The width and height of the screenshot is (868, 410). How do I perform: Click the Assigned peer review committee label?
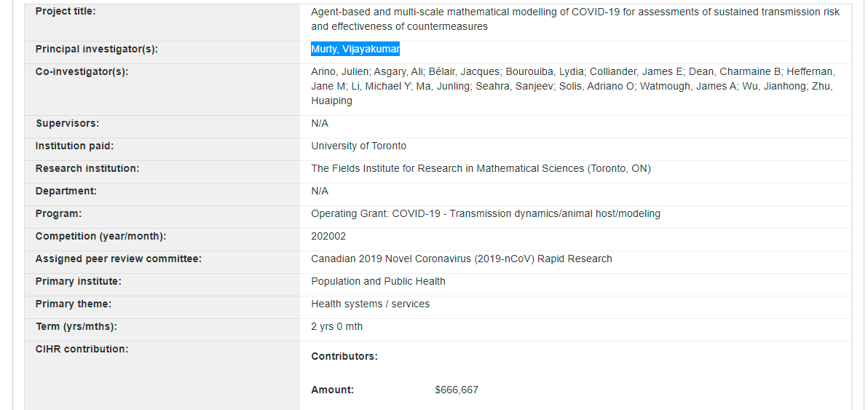pos(118,259)
